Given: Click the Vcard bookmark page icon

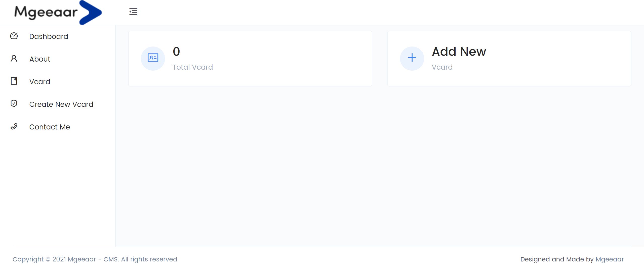Looking at the screenshot, I should point(14,81).
